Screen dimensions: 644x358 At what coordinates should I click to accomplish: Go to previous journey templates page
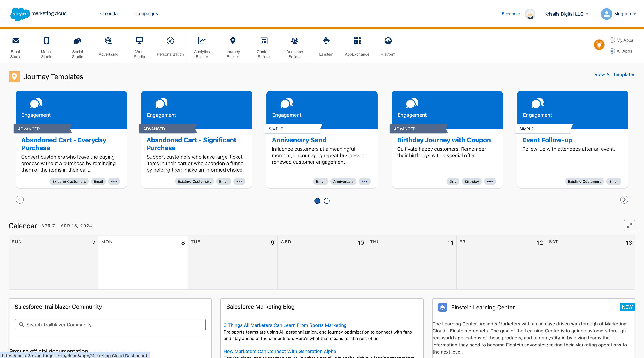click(x=20, y=200)
